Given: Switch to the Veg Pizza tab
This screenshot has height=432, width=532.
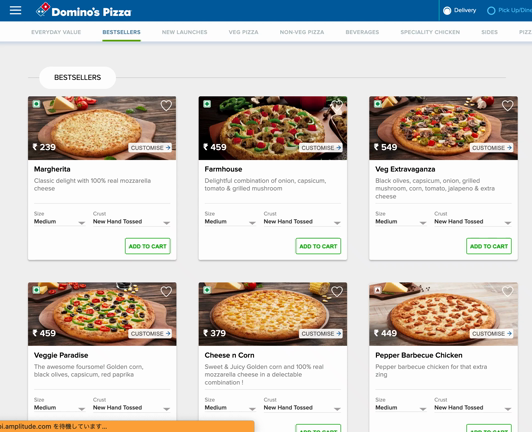Looking at the screenshot, I should coord(243,32).
